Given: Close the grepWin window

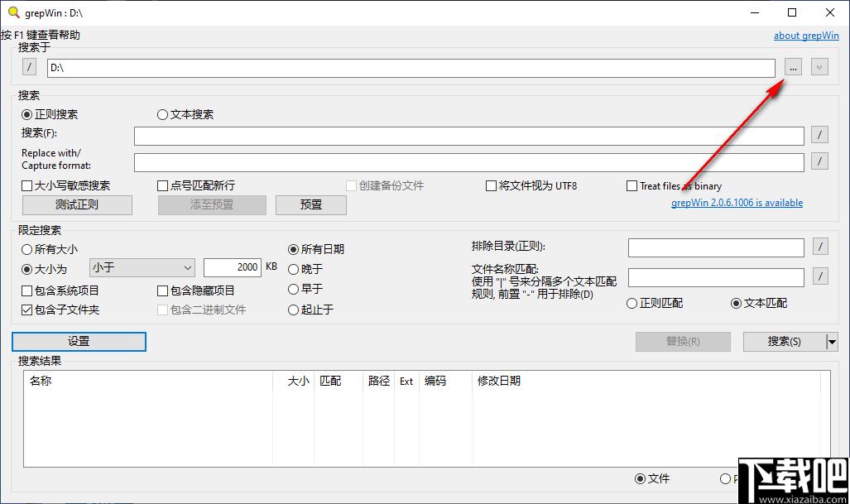Looking at the screenshot, I should pyautogui.click(x=830, y=12).
